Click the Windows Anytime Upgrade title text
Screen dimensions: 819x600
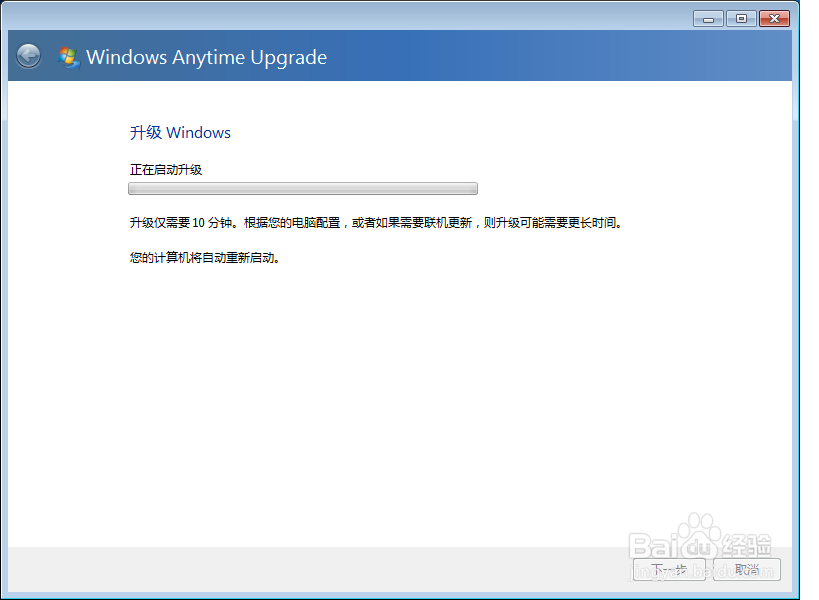[x=206, y=57]
